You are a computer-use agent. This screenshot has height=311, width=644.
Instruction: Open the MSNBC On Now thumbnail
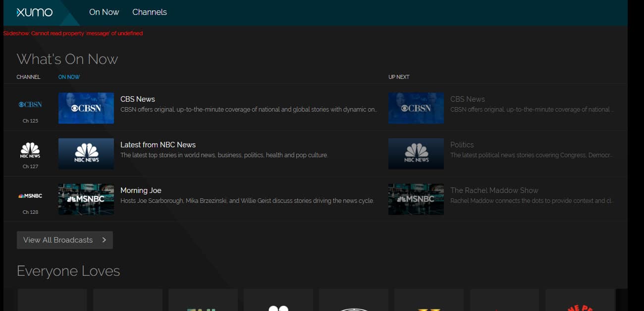click(x=86, y=199)
